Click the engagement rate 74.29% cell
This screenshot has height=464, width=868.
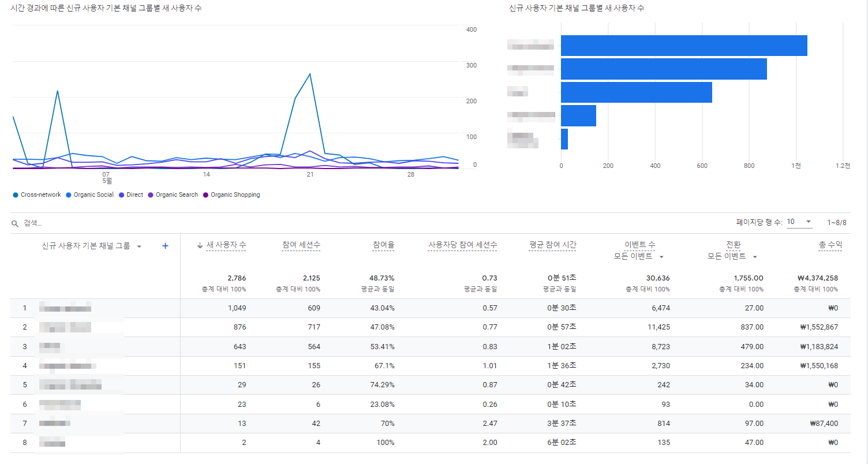pos(383,385)
